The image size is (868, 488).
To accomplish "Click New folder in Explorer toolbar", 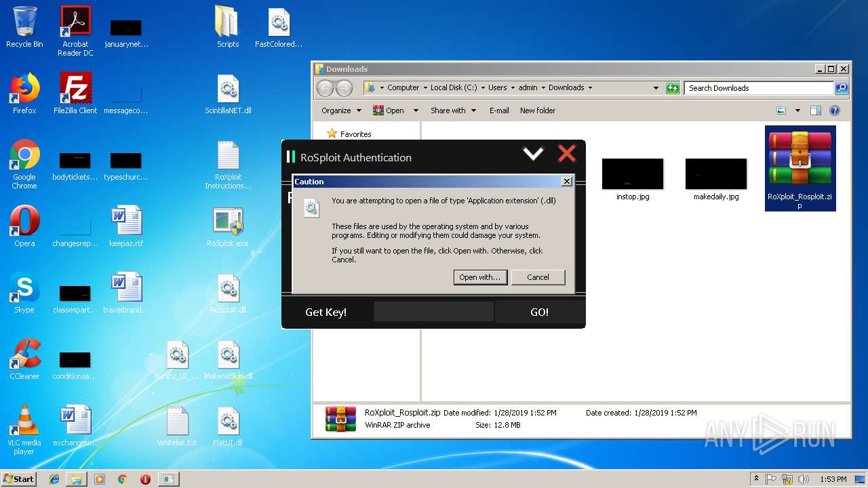I will 538,110.
